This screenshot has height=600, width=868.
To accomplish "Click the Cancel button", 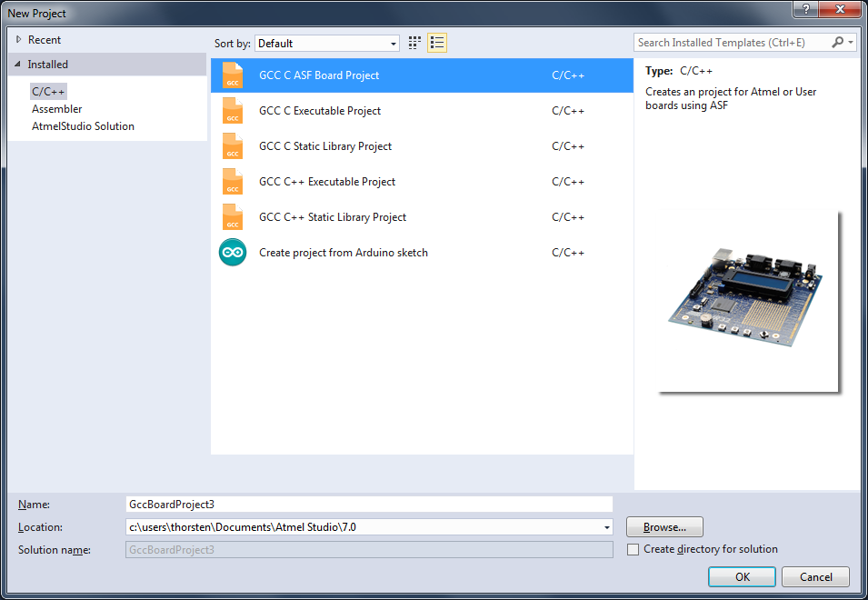I will 815,576.
